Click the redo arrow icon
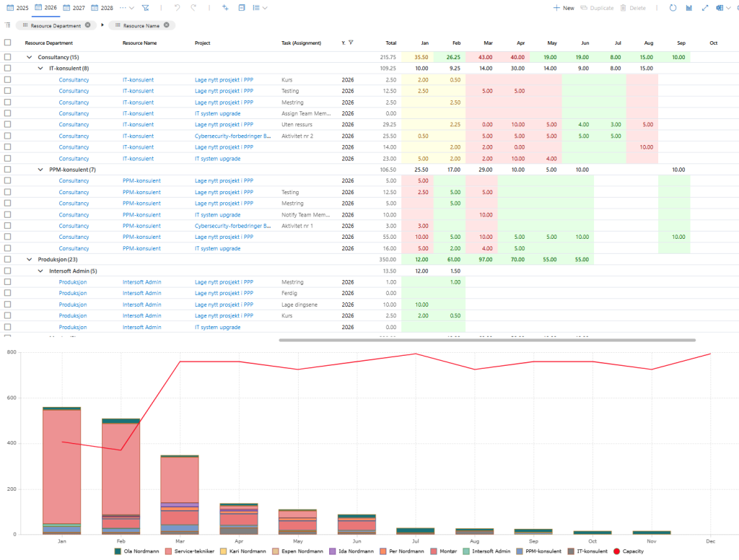Viewport: 739px width, 560px height. pyautogui.click(x=193, y=7)
